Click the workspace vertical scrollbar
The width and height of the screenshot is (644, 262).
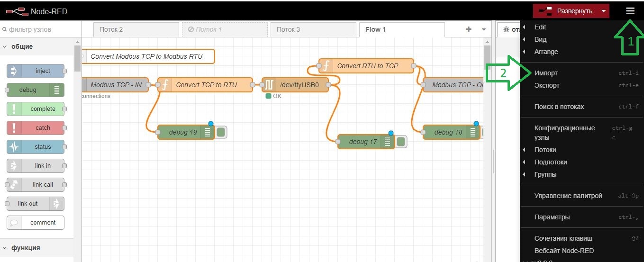click(x=487, y=57)
